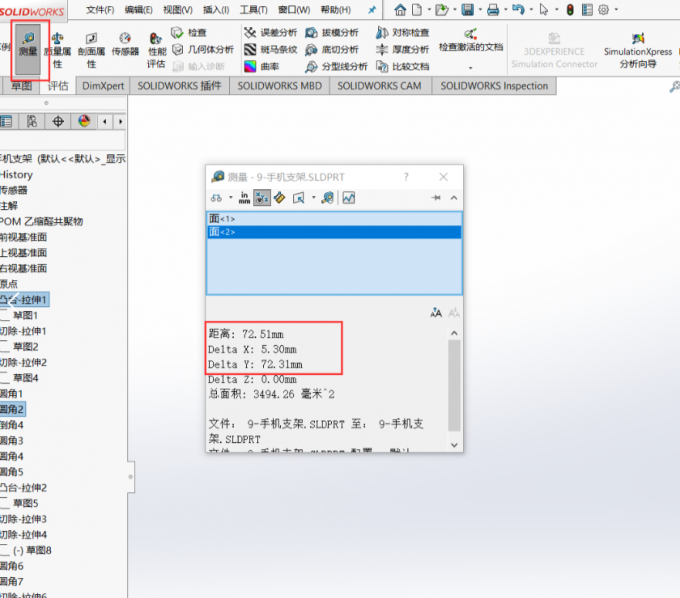Click the Open file icon
680x598 pixels.
[x=441, y=10]
